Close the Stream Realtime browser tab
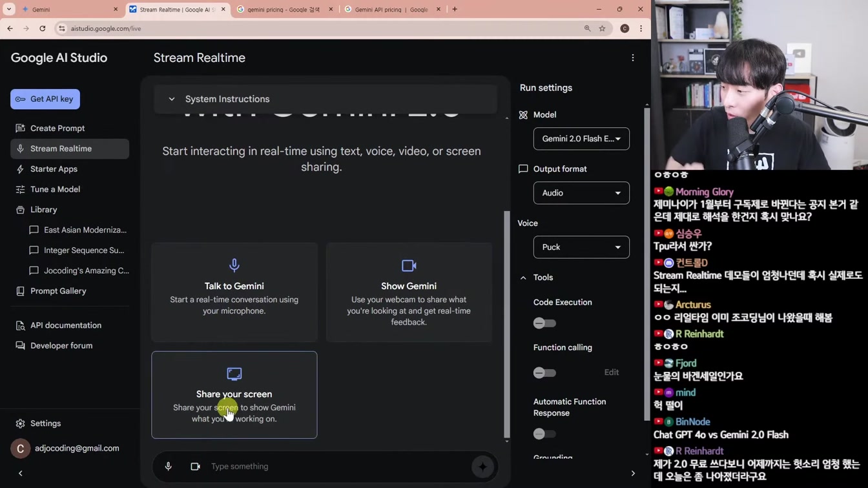 coord(223,10)
